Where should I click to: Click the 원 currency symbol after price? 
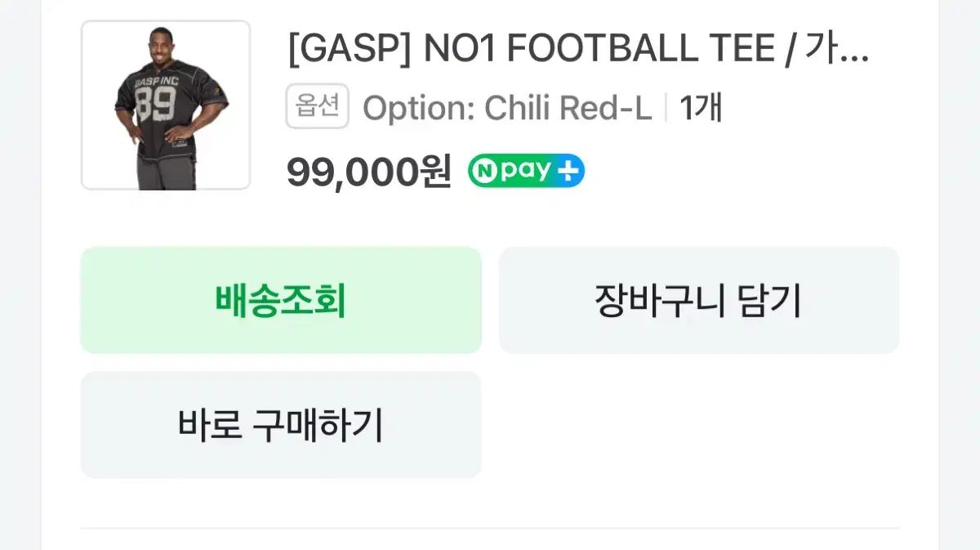click(x=435, y=172)
